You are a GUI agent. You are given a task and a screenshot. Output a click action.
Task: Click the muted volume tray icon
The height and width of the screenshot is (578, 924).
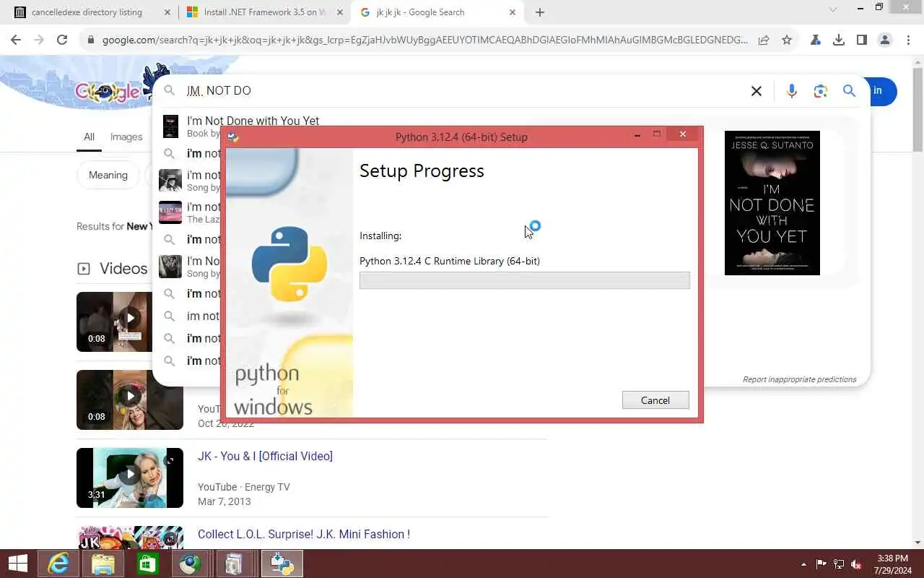coord(856,564)
